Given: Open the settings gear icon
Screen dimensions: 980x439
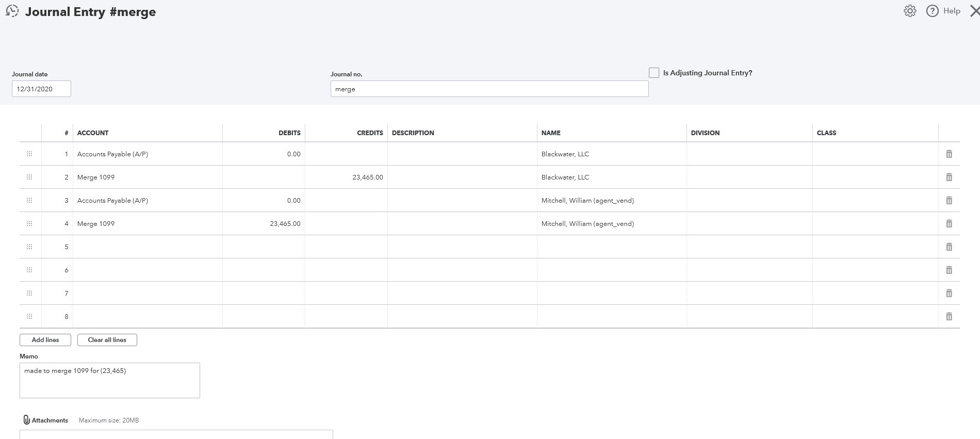Looking at the screenshot, I should pos(910,11).
